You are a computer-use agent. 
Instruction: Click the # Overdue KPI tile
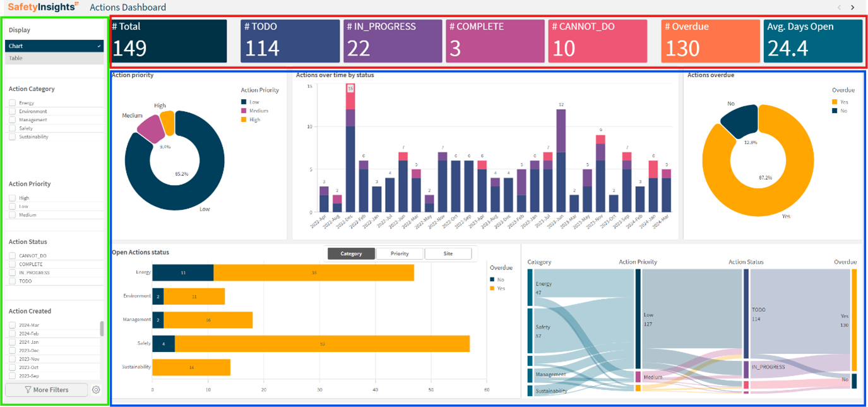(x=710, y=40)
